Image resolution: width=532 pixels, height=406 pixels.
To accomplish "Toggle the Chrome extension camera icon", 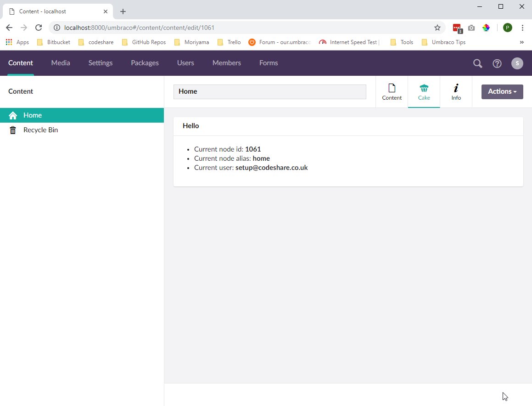I will pyautogui.click(x=471, y=28).
